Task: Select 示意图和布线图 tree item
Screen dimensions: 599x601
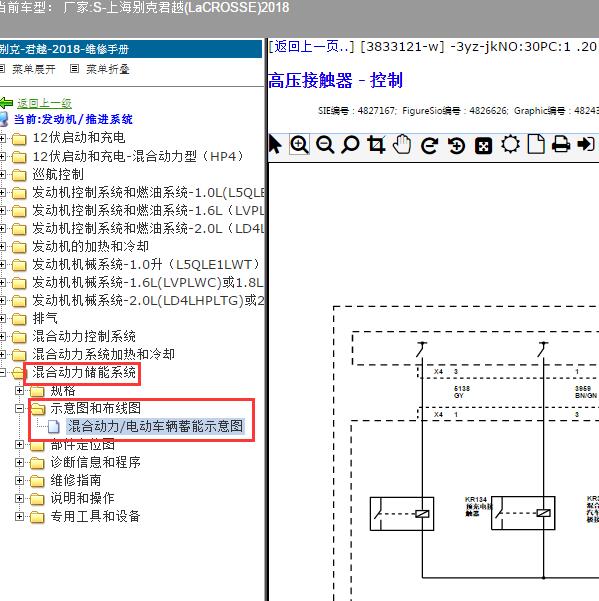Action: click(x=95, y=409)
